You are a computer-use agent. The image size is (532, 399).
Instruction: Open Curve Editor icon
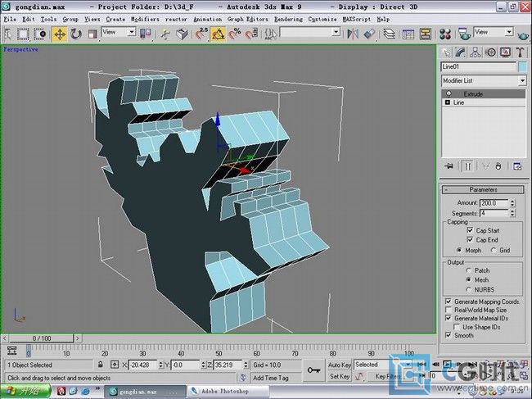pos(408,34)
